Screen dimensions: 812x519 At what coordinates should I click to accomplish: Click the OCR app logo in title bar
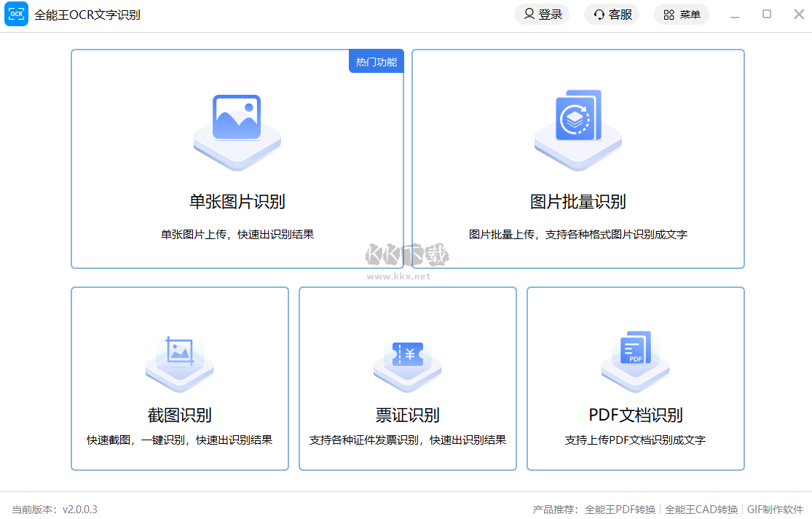coord(16,14)
